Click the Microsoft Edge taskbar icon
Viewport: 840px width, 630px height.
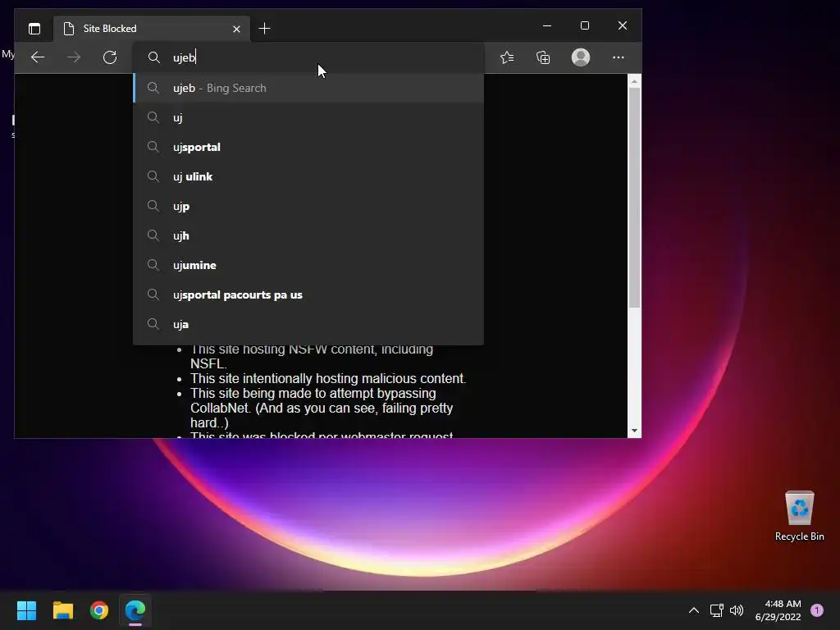(x=135, y=610)
